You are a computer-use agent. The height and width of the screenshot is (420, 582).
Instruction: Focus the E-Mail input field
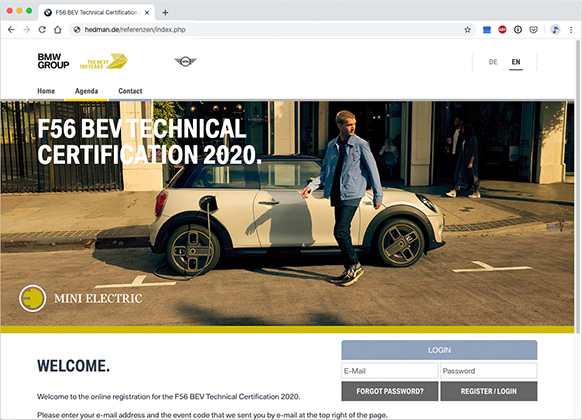pos(390,371)
